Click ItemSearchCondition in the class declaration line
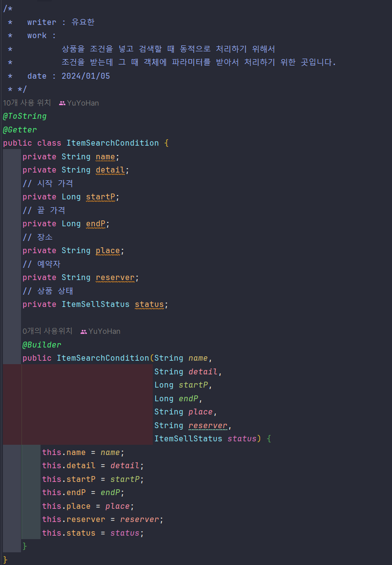Screen dimensions: 392x565 click(113, 143)
